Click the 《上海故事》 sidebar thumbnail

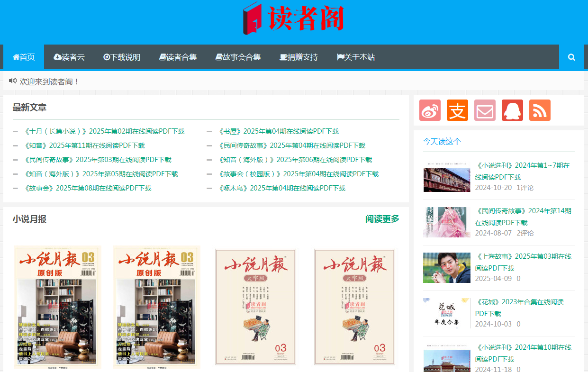[x=446, y=267]
